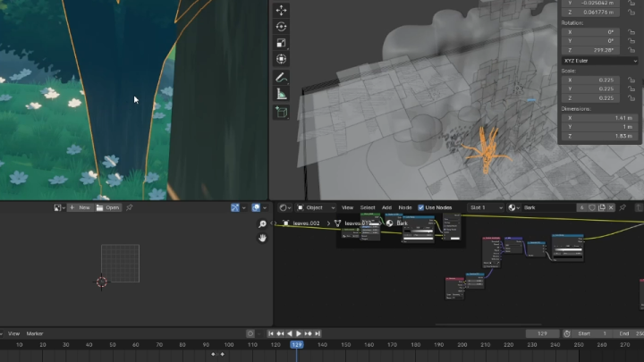Play the animation forward

[299, 333]
